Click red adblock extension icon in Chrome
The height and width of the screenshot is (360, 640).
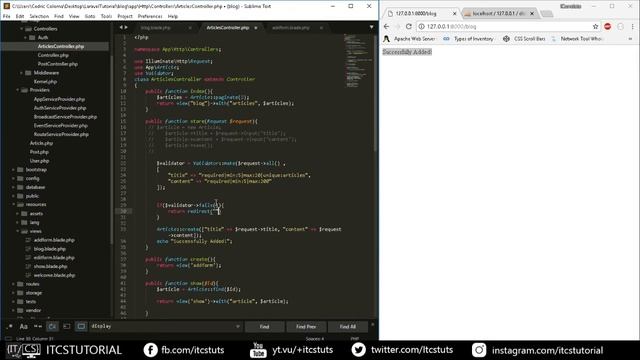pos(607,27)
